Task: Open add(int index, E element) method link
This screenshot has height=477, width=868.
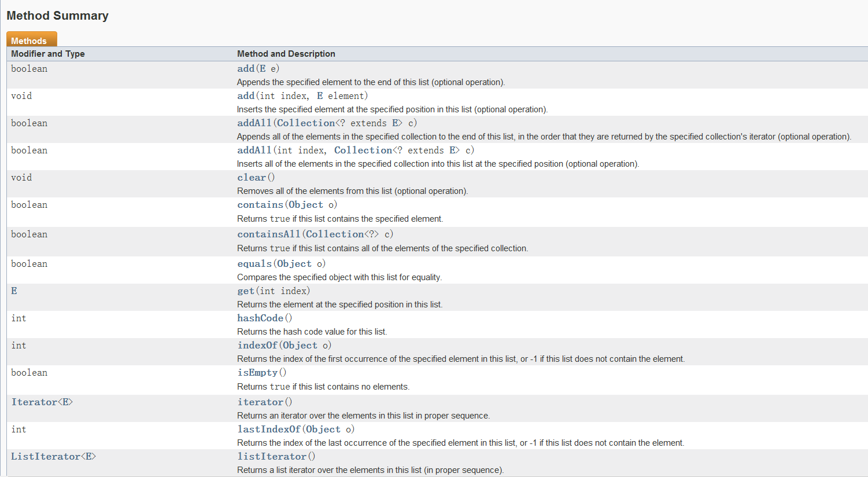Action: (246, 96)
